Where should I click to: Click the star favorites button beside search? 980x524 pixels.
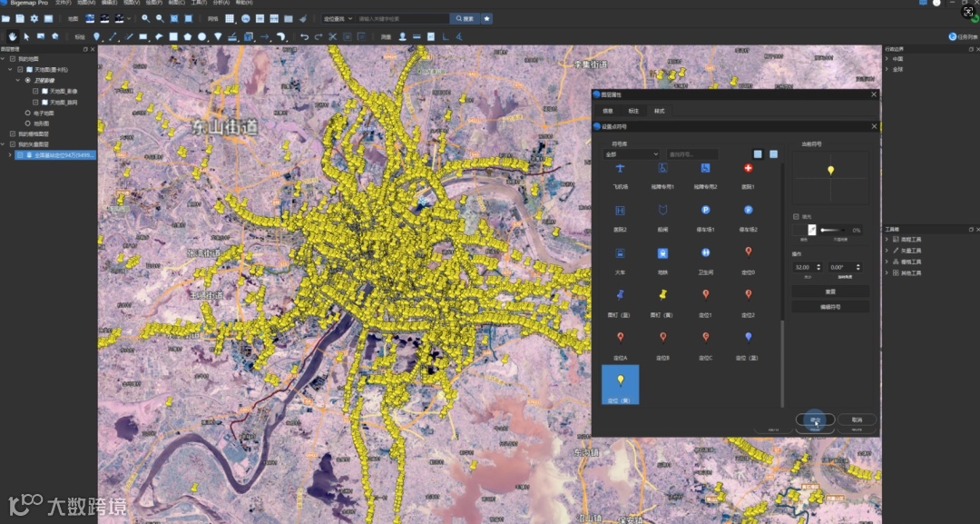(x=487, y=18)
